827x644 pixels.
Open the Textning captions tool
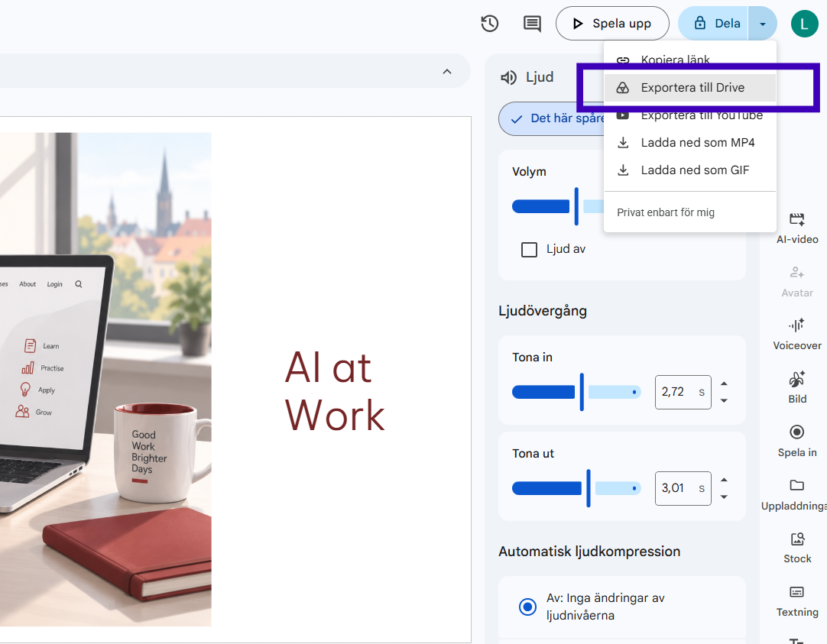(797, 601)
